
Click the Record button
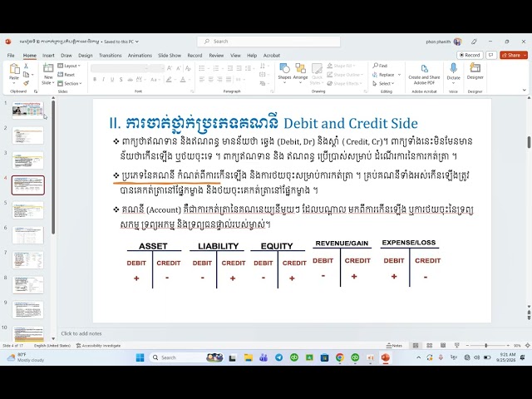470,55
